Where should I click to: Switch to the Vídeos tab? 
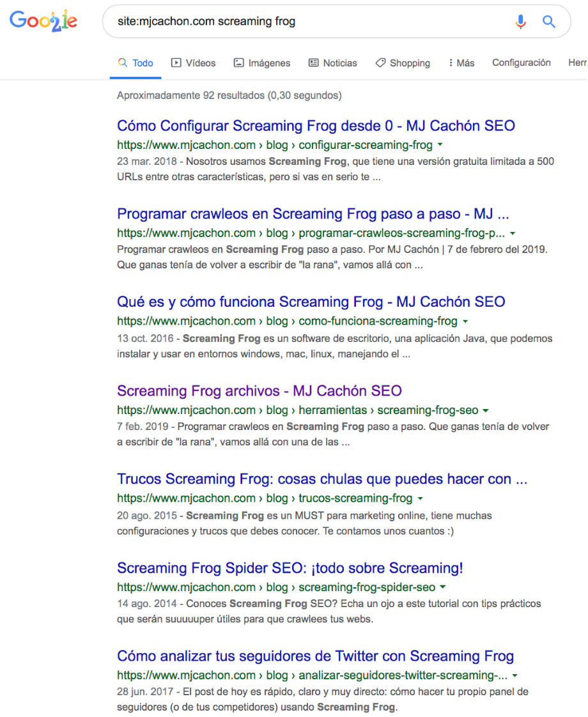click(x=194, y=63)
